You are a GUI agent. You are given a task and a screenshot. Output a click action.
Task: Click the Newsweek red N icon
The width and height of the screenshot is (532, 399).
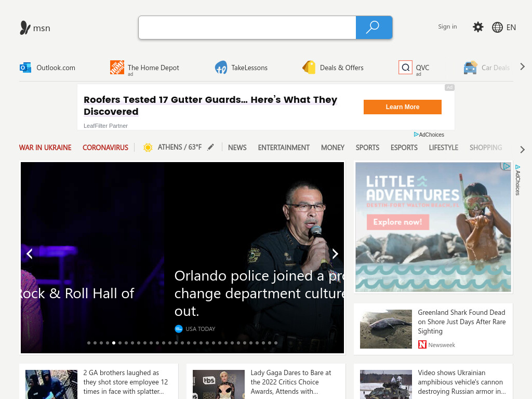[422, 345]
